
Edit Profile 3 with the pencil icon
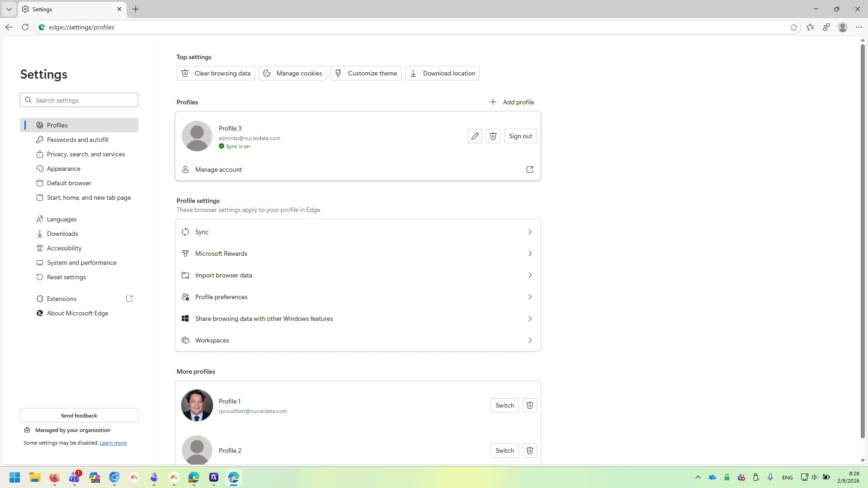pos(475,136)
